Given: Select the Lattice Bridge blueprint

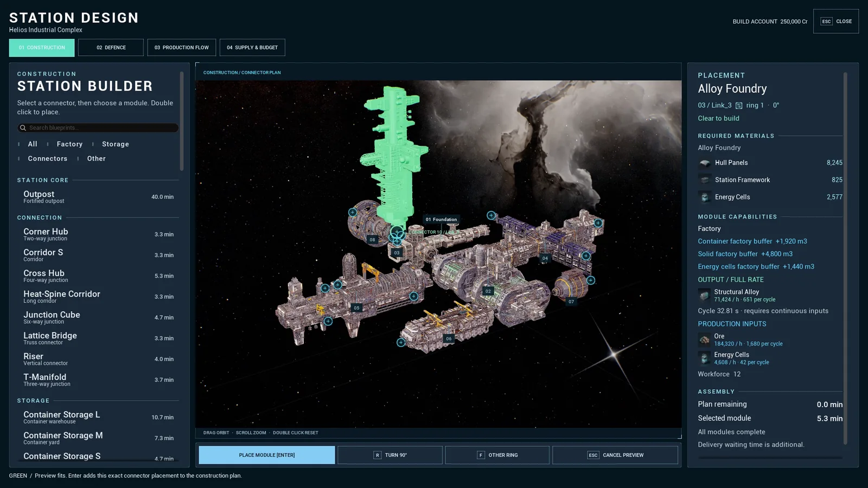Looking at the screenshot, I should point(98,338).
